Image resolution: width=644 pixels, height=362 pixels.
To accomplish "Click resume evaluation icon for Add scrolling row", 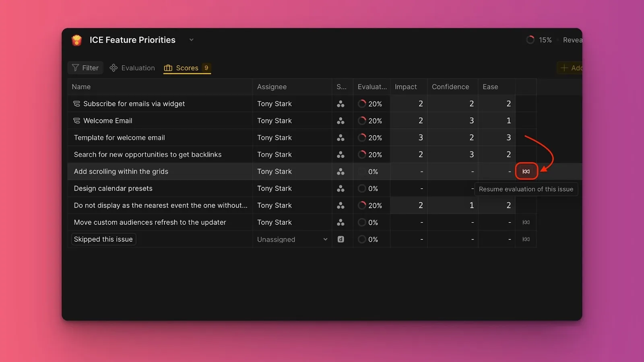I will [x=526, y=171].
